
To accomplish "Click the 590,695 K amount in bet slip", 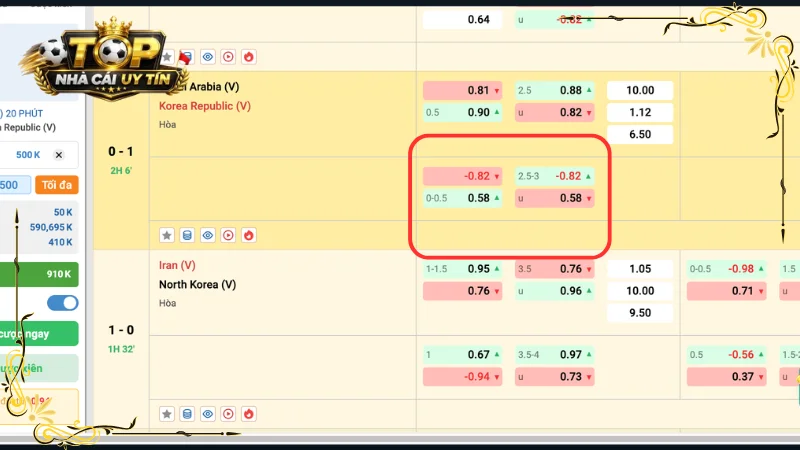I will [51, 227].
